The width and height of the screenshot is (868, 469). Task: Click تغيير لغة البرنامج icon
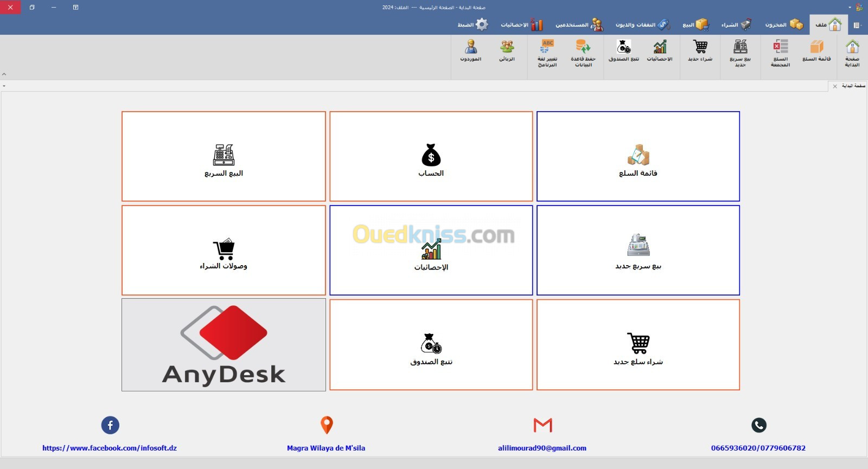pos(547,53)
